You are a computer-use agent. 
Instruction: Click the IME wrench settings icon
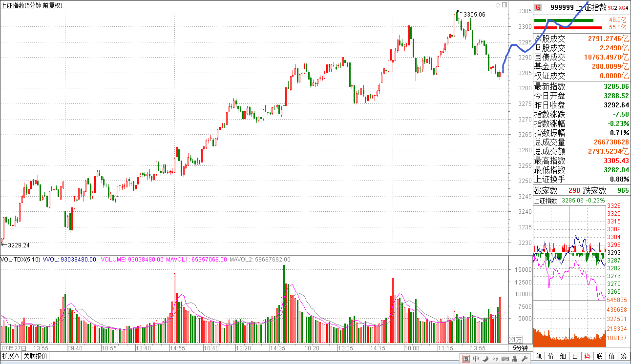tap(525, 359)
